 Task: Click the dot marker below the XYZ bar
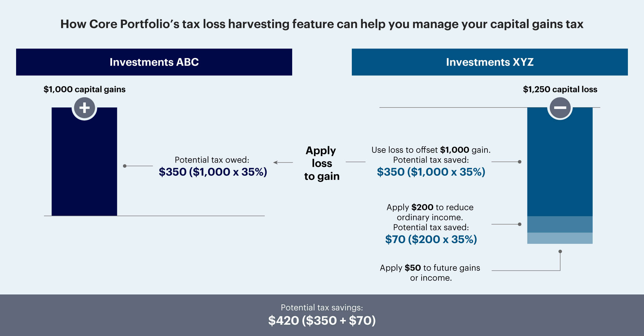coord(560,251)
